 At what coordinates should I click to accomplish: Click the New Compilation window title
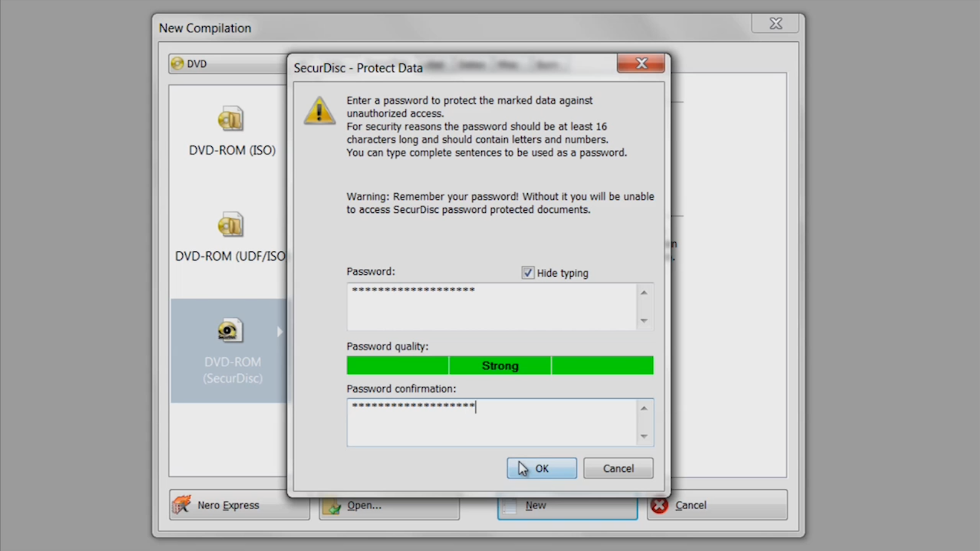[205, 28]
